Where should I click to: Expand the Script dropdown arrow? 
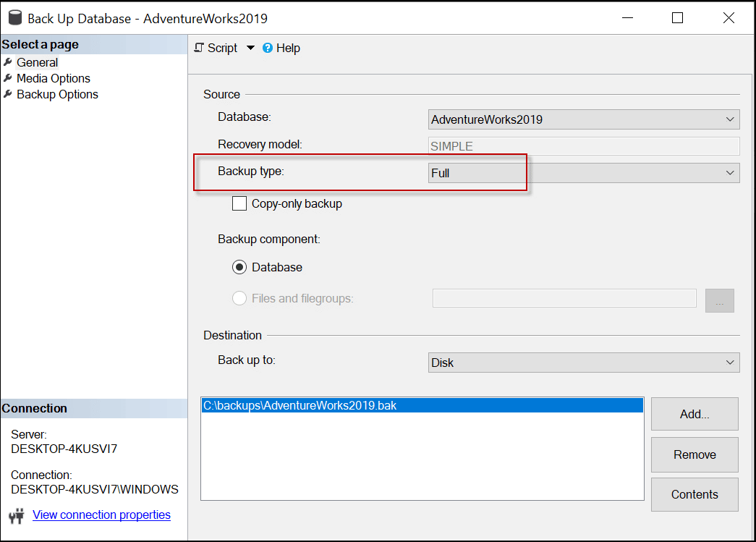point(250,48)
